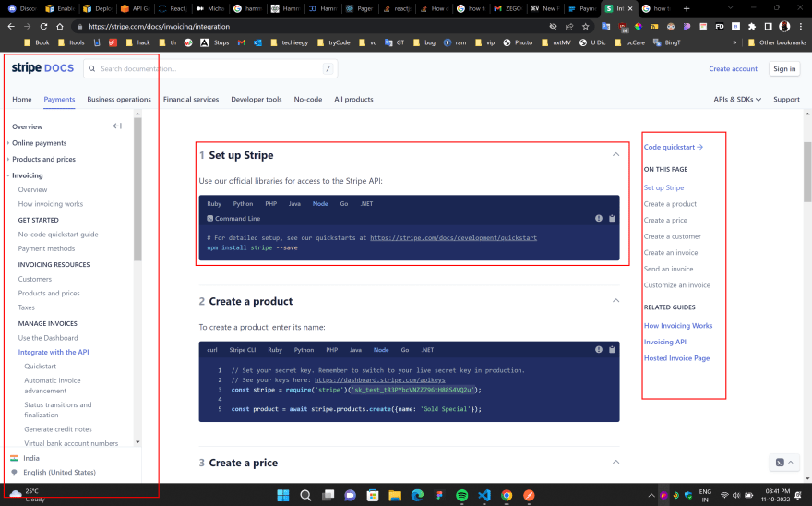The width and height of the screenshot is (812, 506).
Task: Switch to Visual Studio Code in taskbar
Action: (x=484, y=495)
